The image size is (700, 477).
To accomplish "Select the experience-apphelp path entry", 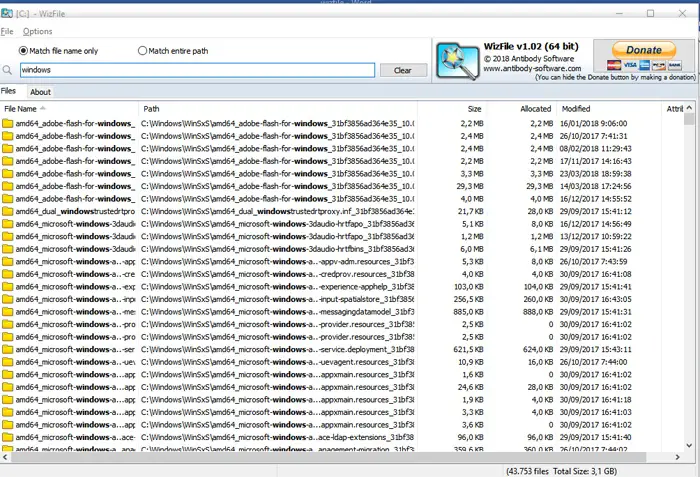I will 278,287.
